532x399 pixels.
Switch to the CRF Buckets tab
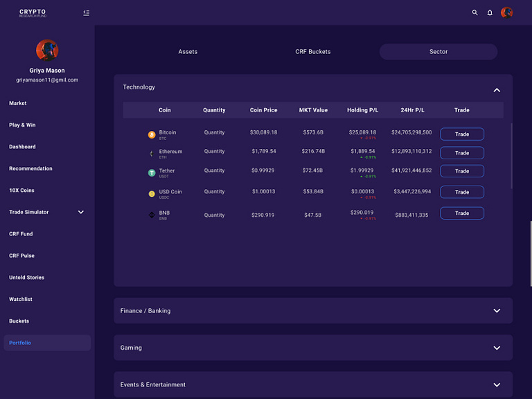(313, 52)
